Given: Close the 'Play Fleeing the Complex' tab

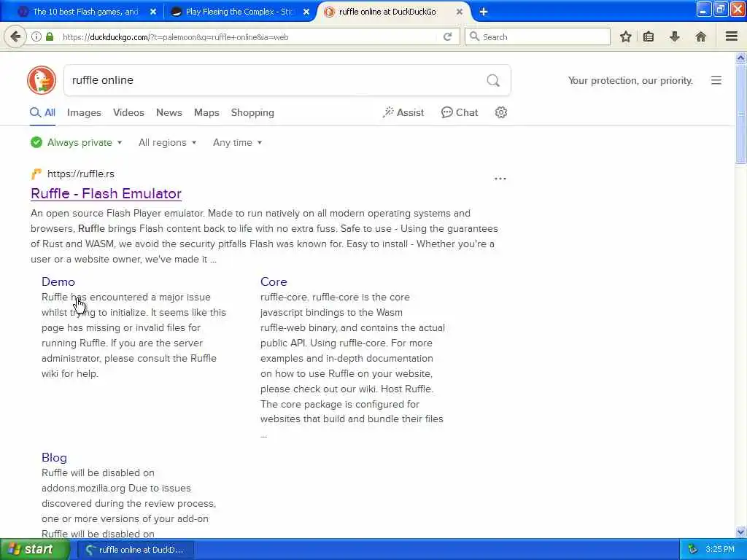Looking at the screenshot, I should 306,12.
